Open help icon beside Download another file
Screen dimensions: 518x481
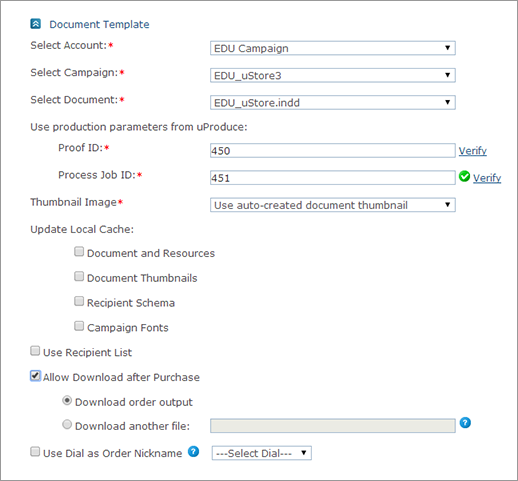click(x=465, y=423)
